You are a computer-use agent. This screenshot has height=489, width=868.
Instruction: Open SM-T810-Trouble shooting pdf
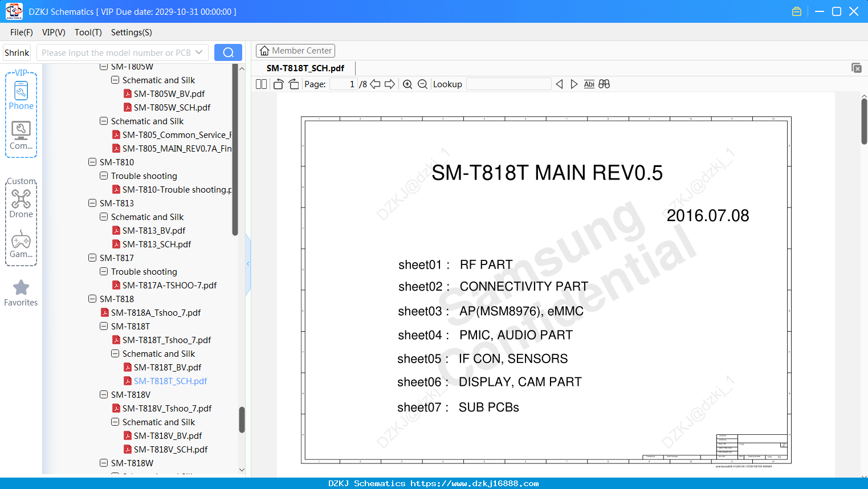coord(177,189)
